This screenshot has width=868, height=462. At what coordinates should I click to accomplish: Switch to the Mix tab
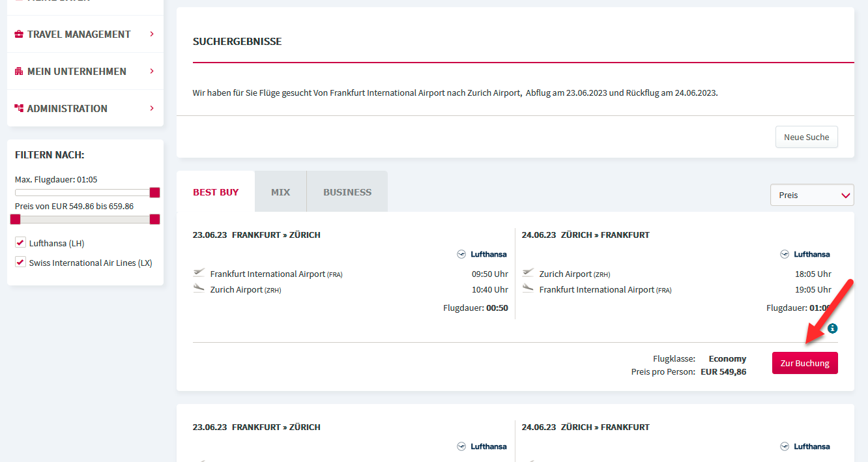pyautogui.click(x=281, y=192)
